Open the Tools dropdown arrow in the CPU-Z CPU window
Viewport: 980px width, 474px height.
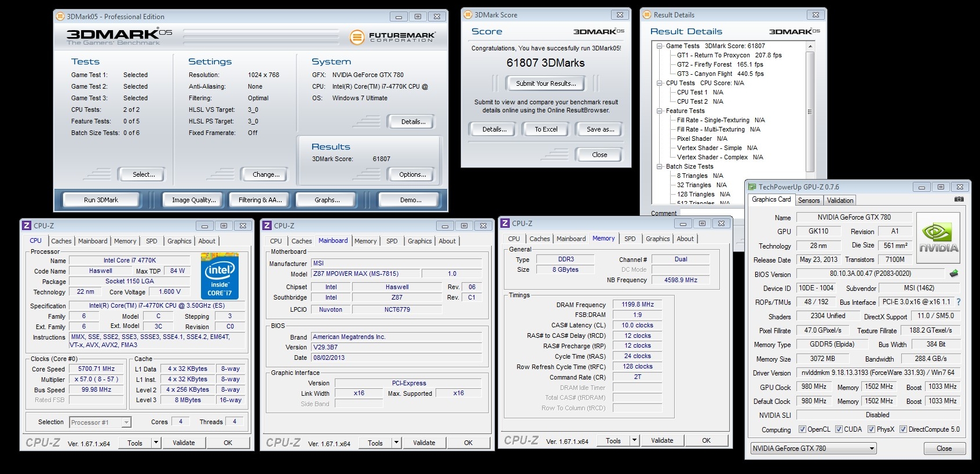tap(156, 443)
